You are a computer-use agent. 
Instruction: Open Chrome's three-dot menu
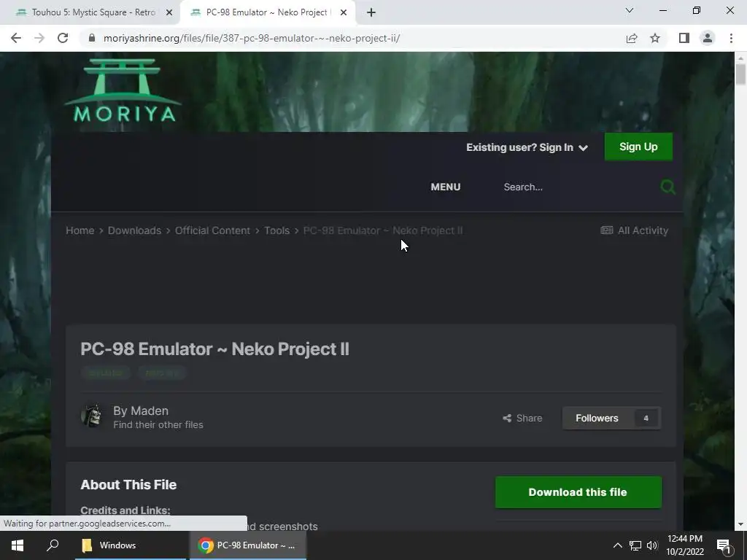point(731,38)
